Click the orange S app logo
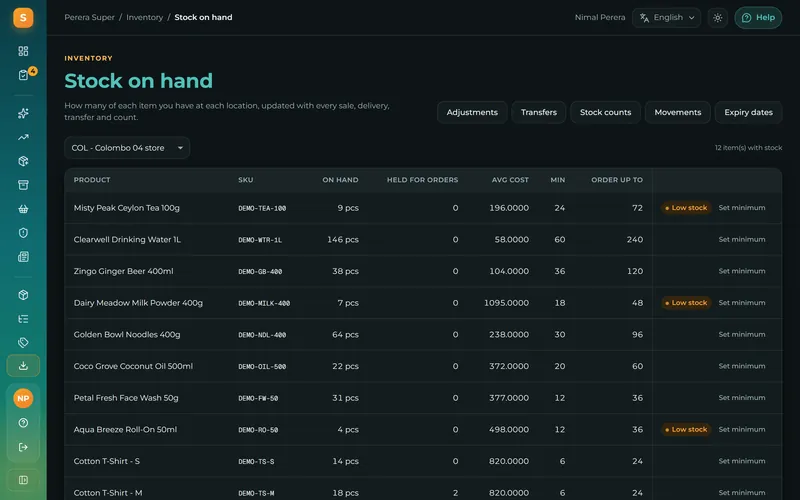 23,18
